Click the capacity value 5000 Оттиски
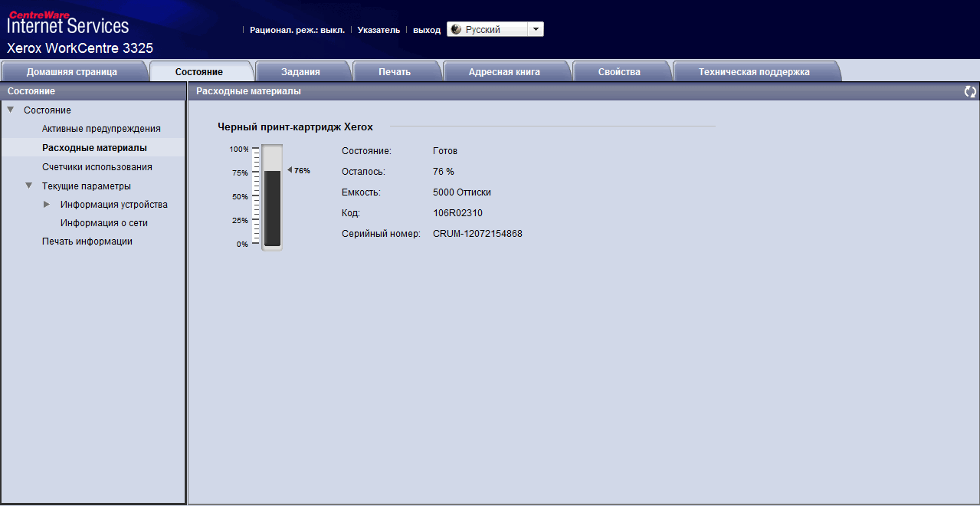Image resolution: width=980 pixels, height=506 pixels. (462, 192)
